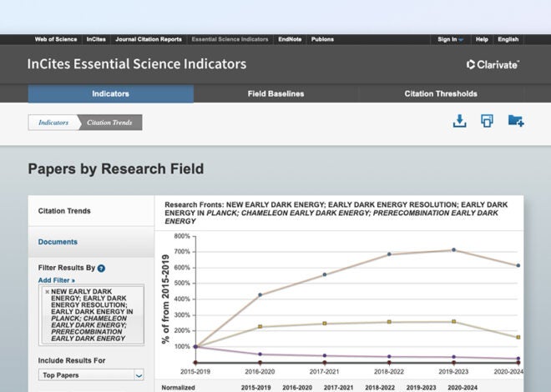
Task: Click the blue data point at 2019-2023
Action: [x=453, y=250]
